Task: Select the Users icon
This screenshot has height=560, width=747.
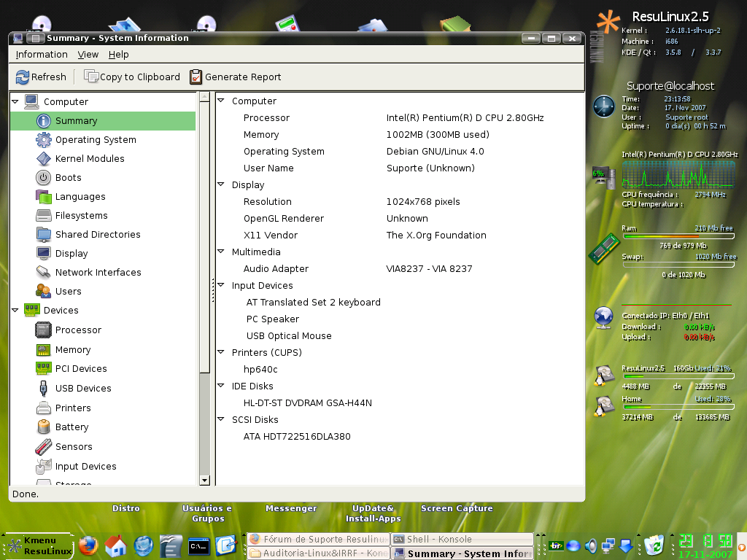Action: pyautogui.click(x=43, y=291)
